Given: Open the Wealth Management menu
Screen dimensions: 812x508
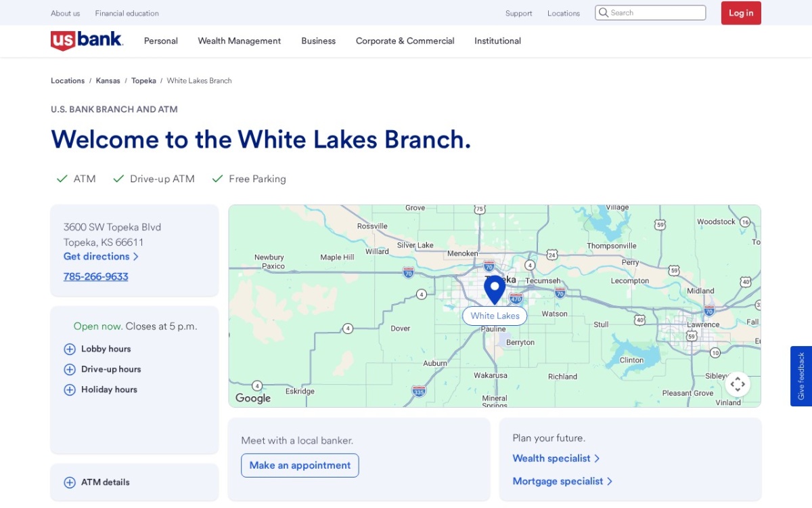Looking at the screenshot, I should [240, 41].
